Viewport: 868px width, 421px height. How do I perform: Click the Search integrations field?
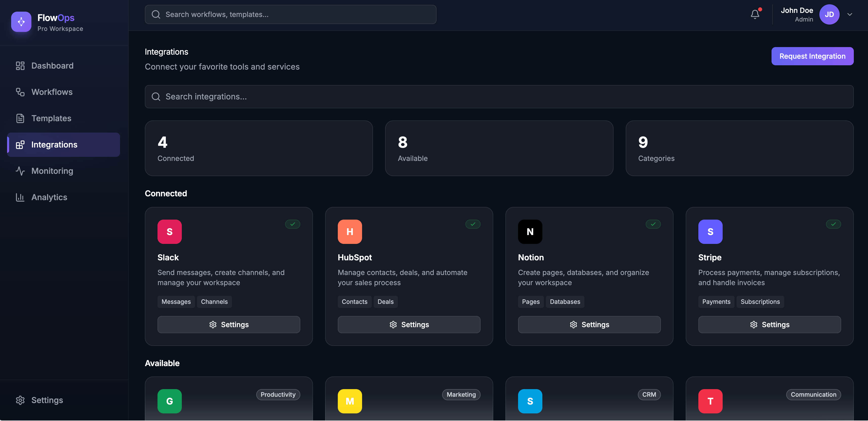coord(499,97)
